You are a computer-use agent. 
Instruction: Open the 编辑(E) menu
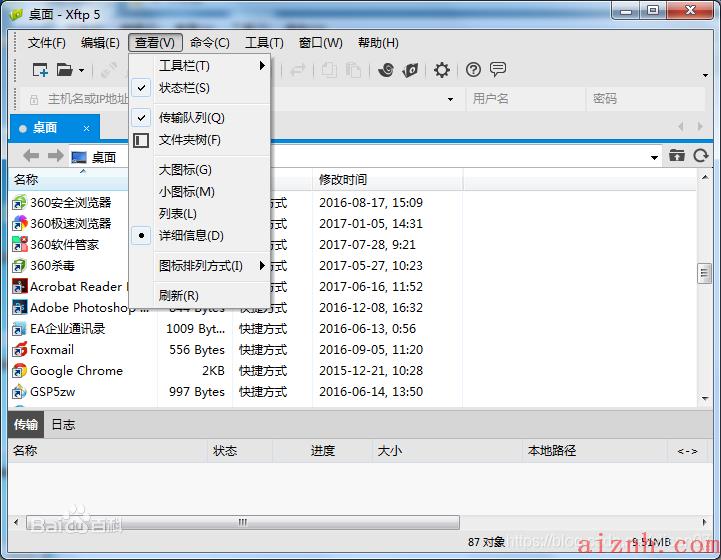coord(100,43)
